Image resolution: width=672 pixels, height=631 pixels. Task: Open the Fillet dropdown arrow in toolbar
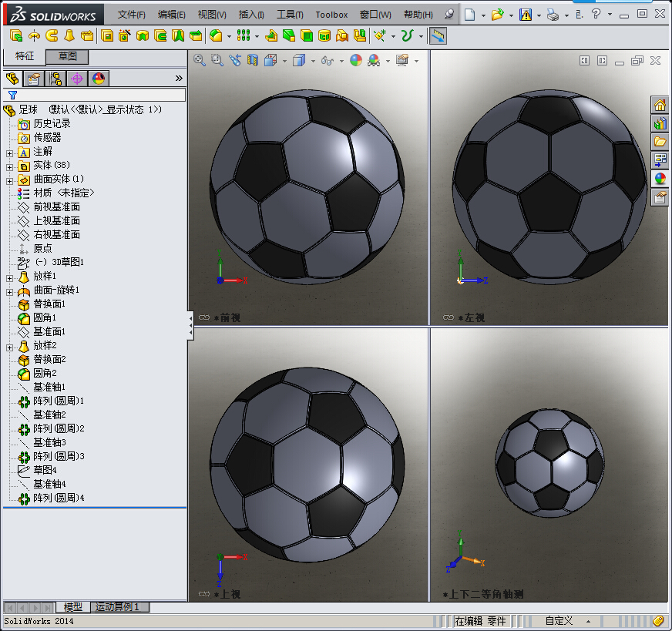[x=229, y=36]
